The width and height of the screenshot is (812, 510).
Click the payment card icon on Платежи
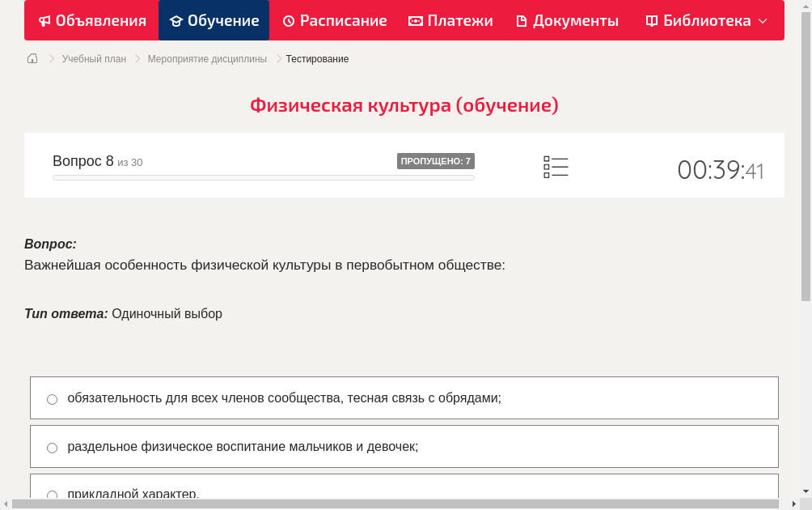(x=415, y=20)
